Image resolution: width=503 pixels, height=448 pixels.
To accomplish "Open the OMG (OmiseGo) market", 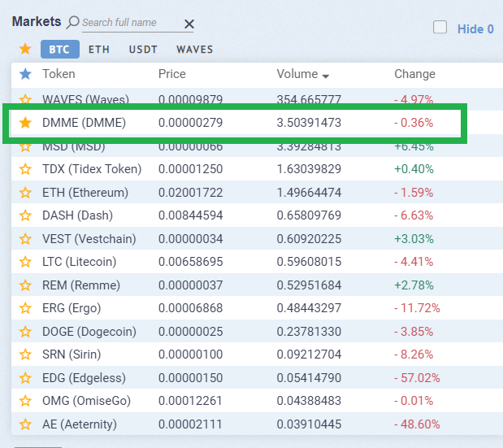I will [87, 401].
